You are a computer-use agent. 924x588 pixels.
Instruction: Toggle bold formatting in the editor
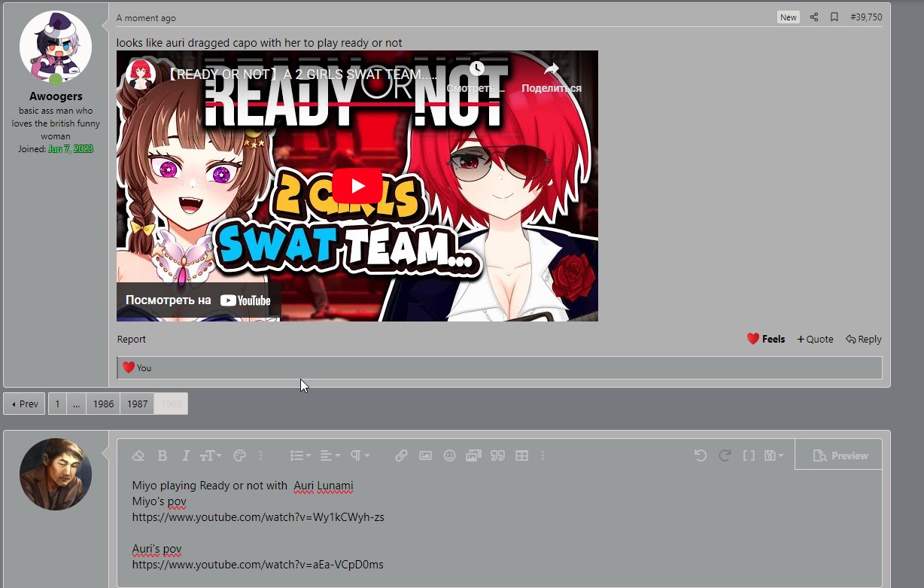[163, 455]
